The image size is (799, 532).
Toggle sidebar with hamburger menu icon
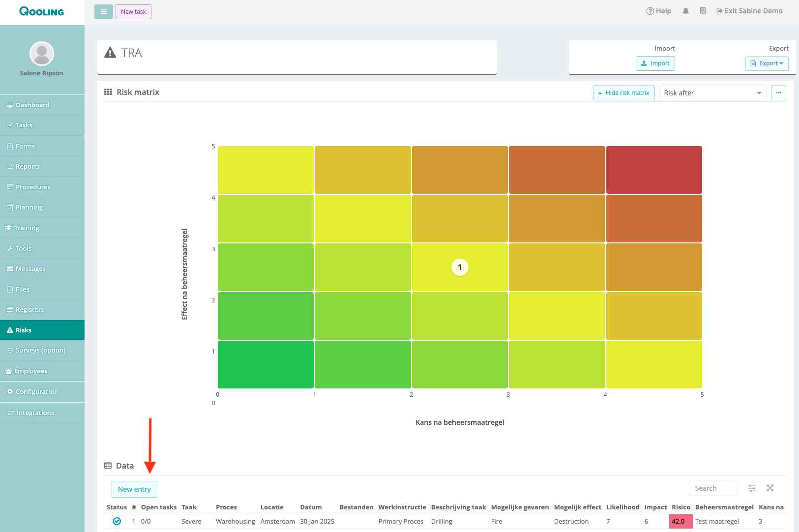[x=103, y=12]
